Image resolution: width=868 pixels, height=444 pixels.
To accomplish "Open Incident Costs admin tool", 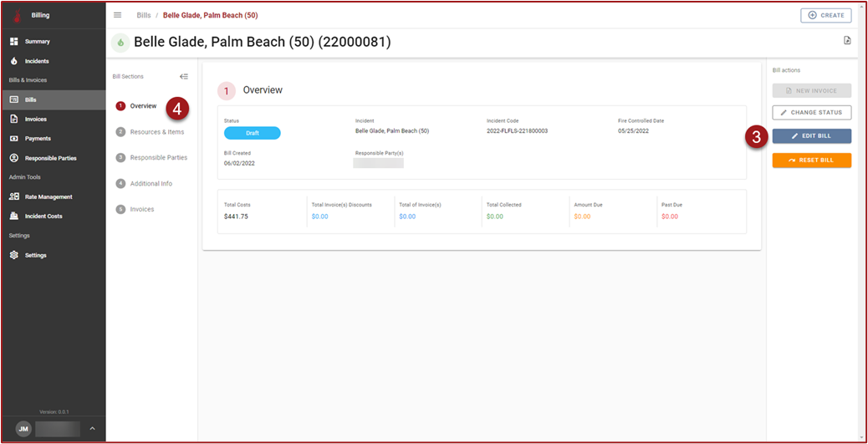I will tap(43, 216).
